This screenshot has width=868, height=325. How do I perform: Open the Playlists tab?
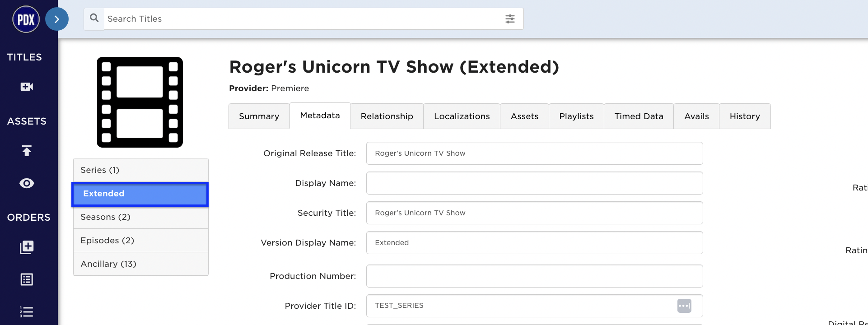(577, 116)
